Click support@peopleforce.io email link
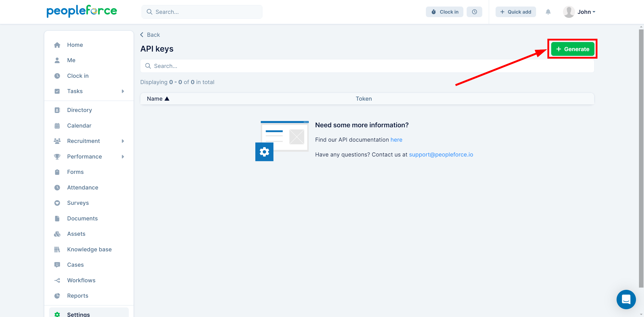 tap(441, 155)
